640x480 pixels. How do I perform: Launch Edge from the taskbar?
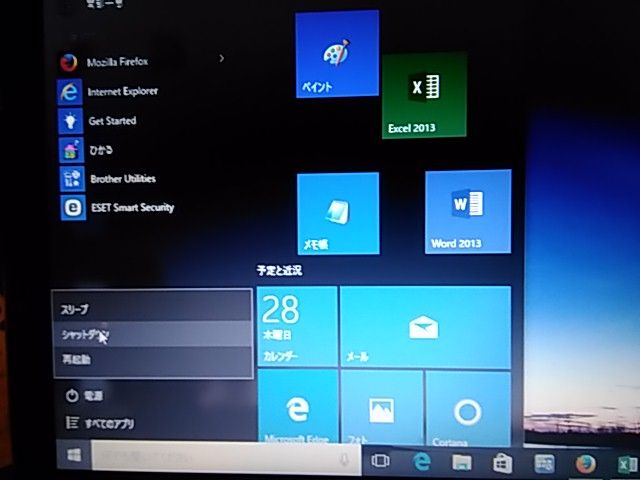pyautogui.click(x=422, y=462)
